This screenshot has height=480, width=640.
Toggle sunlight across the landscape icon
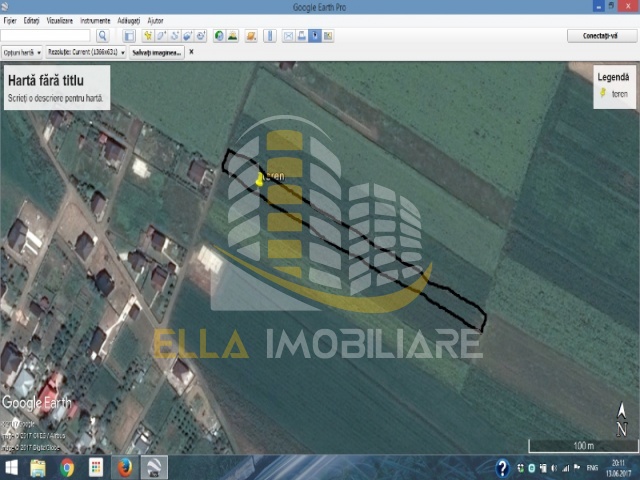[x=233, y=36]
